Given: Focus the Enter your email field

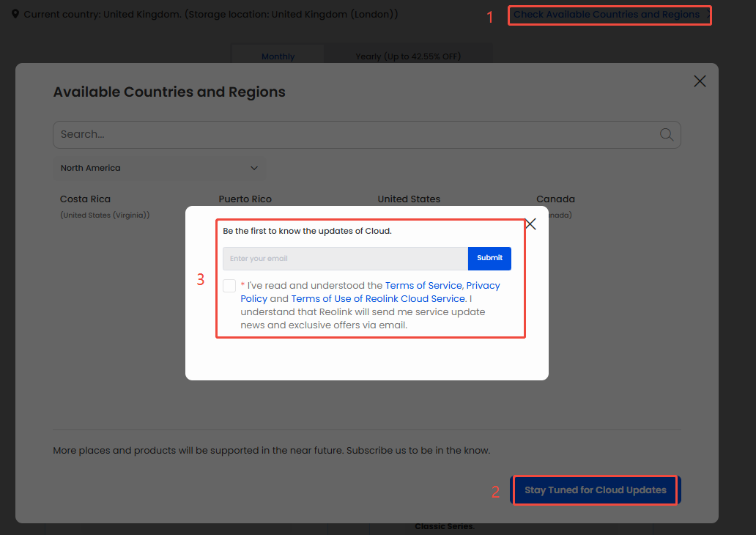Looking at the screenshot, I should (345, 259).
